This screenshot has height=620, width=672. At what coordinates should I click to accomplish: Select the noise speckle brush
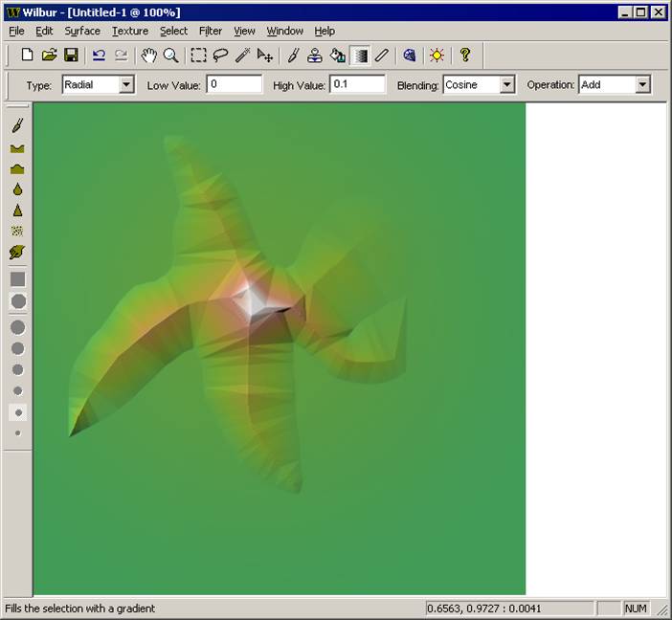coord(17,232)
